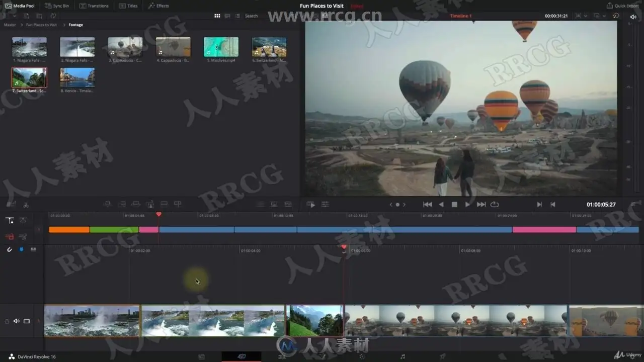Toggle loop playback
The image size is (644, 362).
495,204
